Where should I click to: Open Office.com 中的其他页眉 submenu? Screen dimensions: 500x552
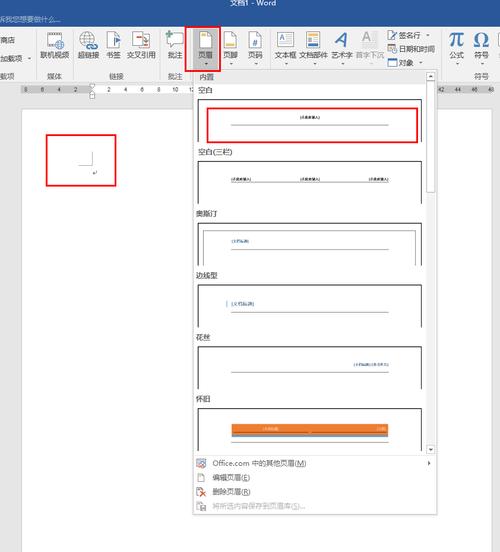(x=314, y=463)
